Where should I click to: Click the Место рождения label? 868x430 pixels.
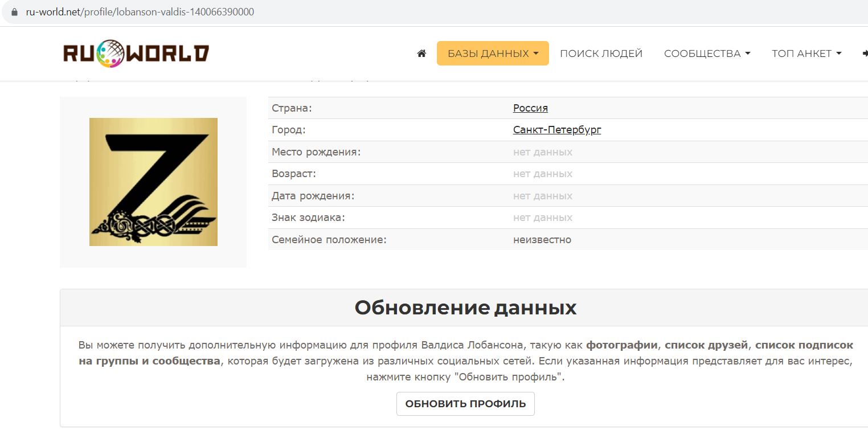(316, 152)
